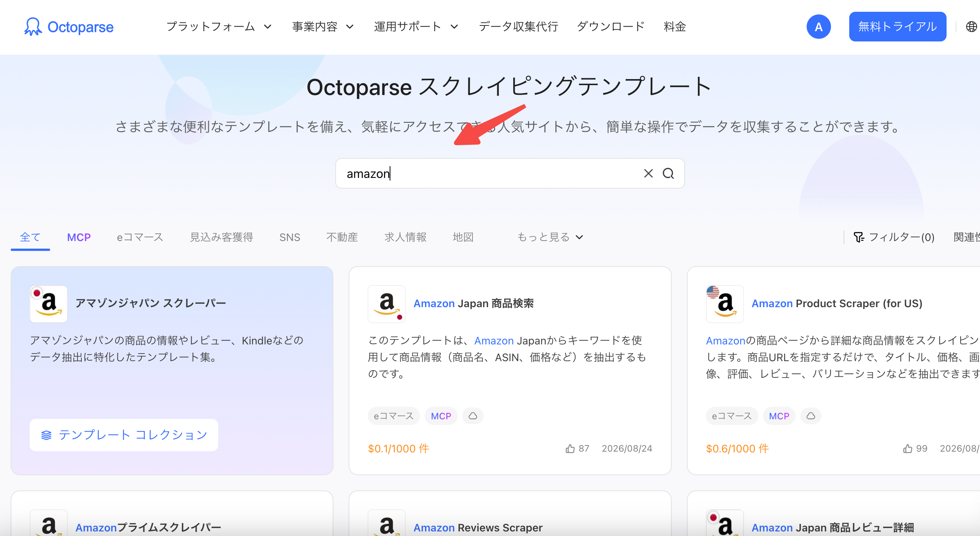Click the cloud icon on Amazon Japan 商品検索 card
Image resolution: width=980 pixels, height=536 pixels.
pyautogui.click(x=473, y=416)
